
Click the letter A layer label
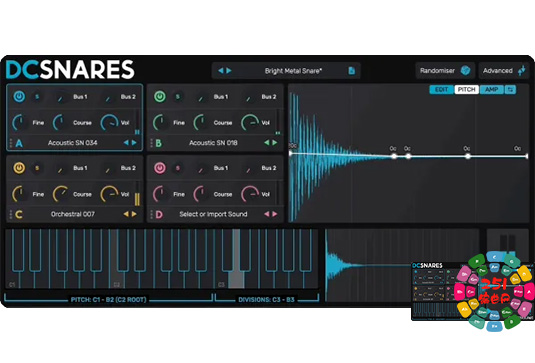coord(19,143)
